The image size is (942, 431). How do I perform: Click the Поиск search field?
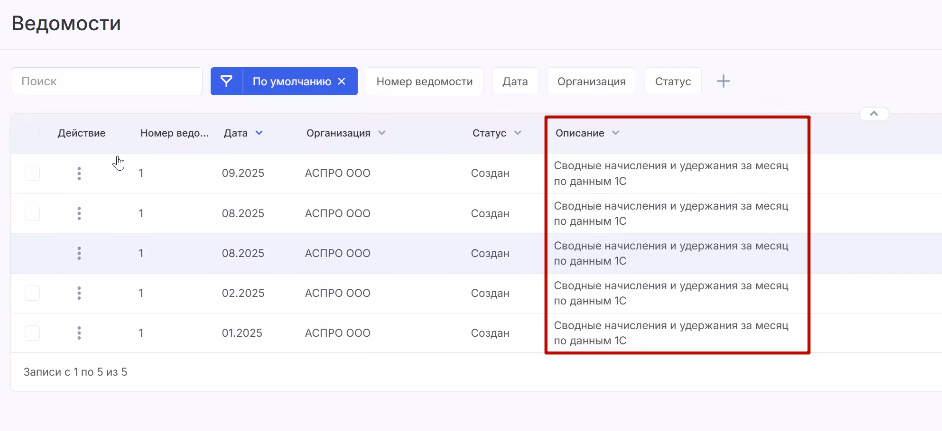106,81
